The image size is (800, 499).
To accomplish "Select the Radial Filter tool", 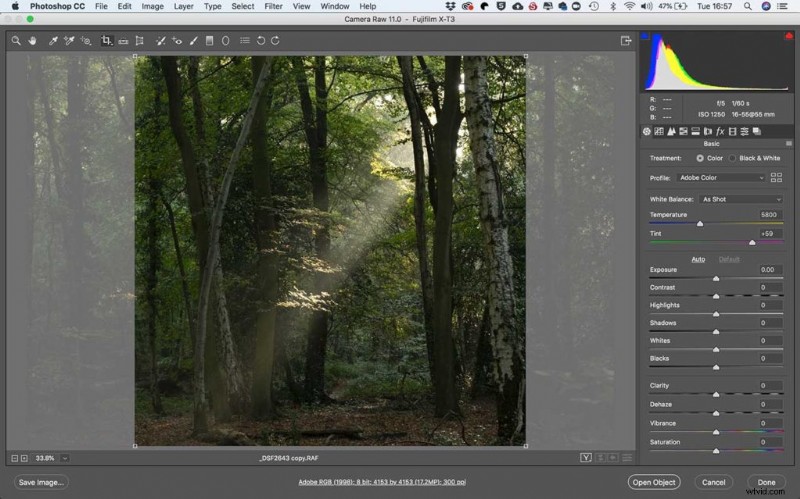I will (x=226, y=41).
